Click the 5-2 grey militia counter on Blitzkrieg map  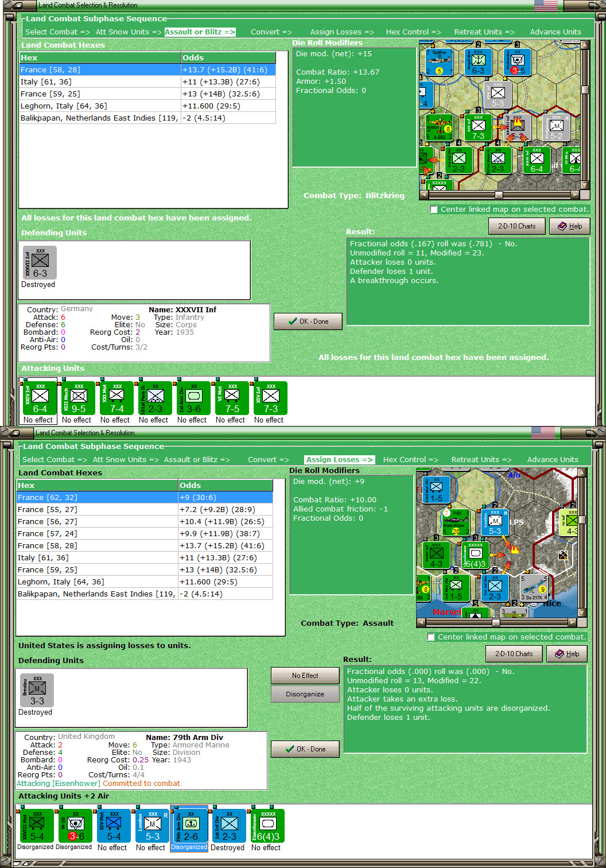pyautogui.click(x=556, y=127)
